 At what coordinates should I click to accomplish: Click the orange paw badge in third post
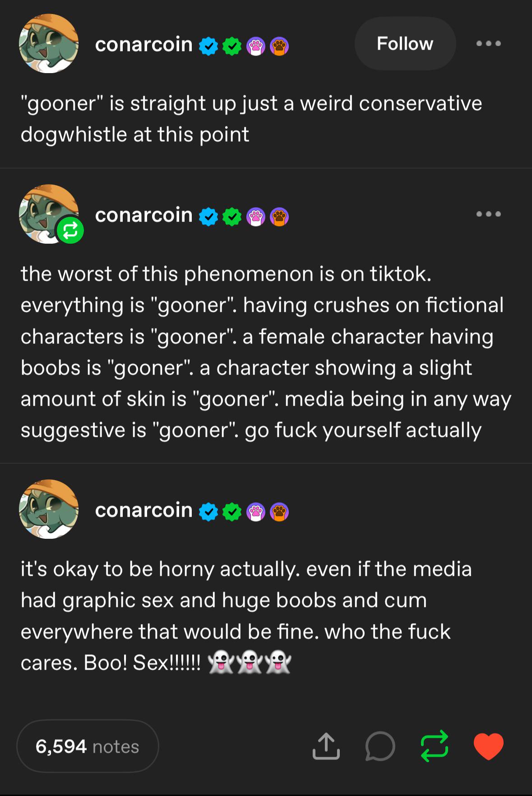click(x=279, y=512)
